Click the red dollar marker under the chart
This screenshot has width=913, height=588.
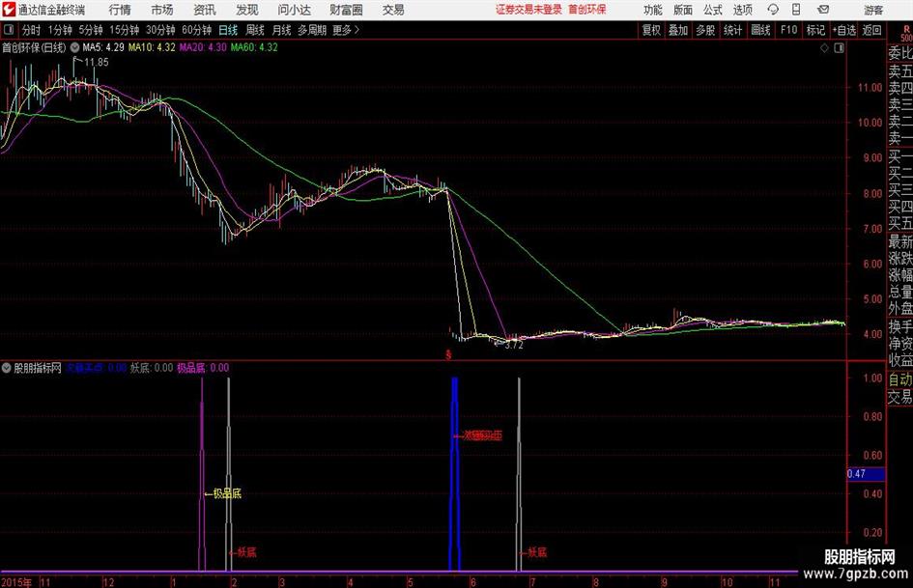[448, 354]
